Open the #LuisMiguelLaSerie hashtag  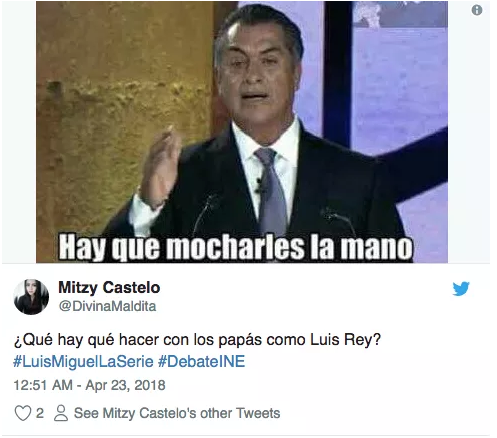[83, 362]
